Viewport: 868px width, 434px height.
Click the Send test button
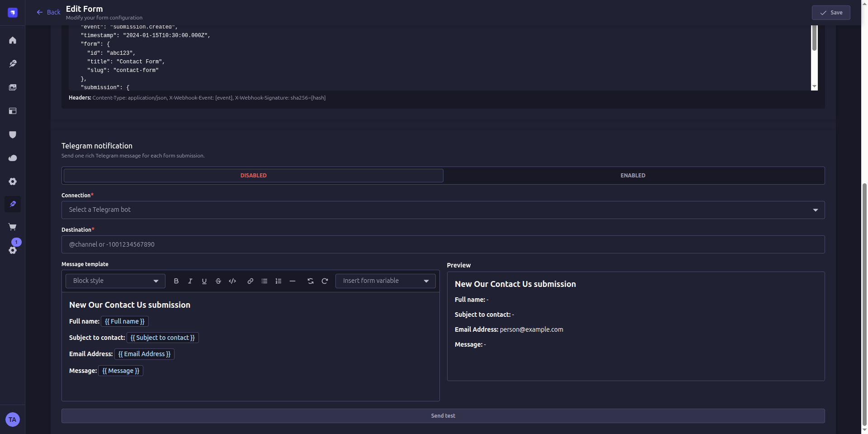pyautogui.click(x=443, y=416)
